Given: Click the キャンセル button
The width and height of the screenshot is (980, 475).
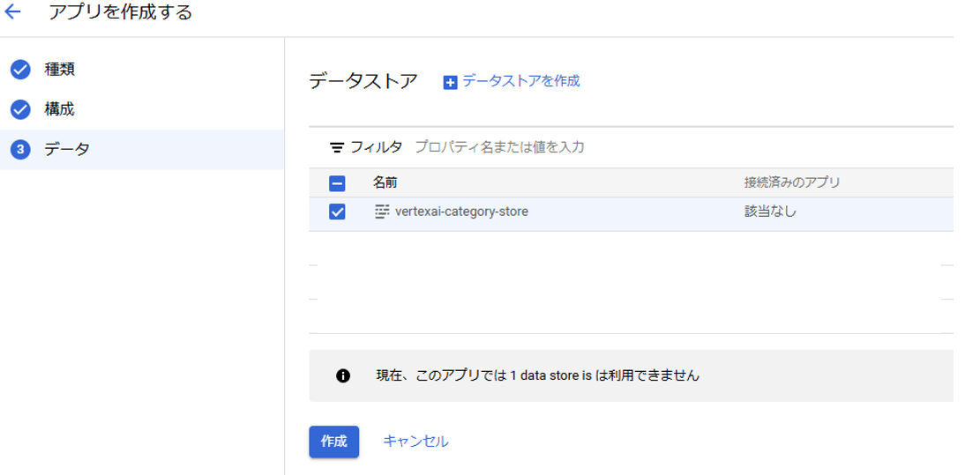Looking at the screenshot, I should [x=415, y=442].
